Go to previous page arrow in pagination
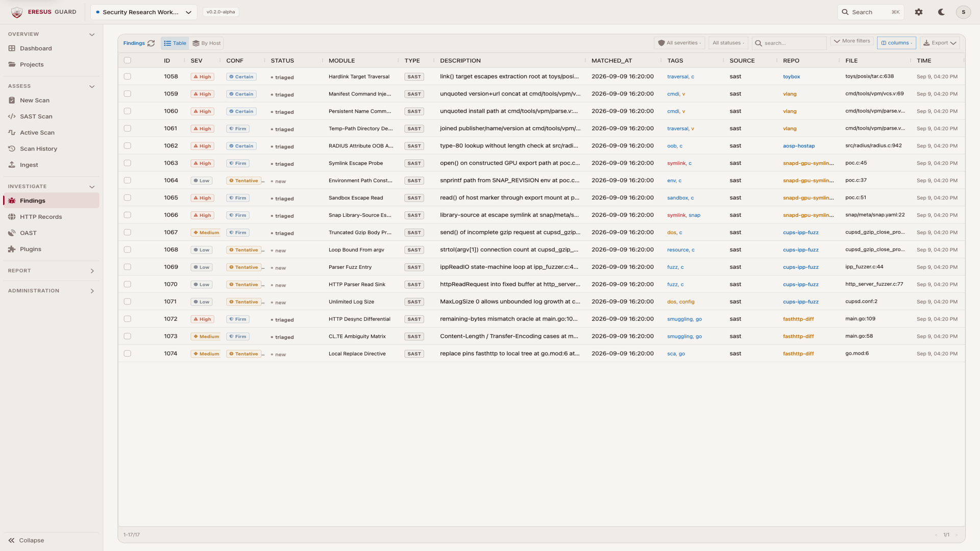 point(936,535)
